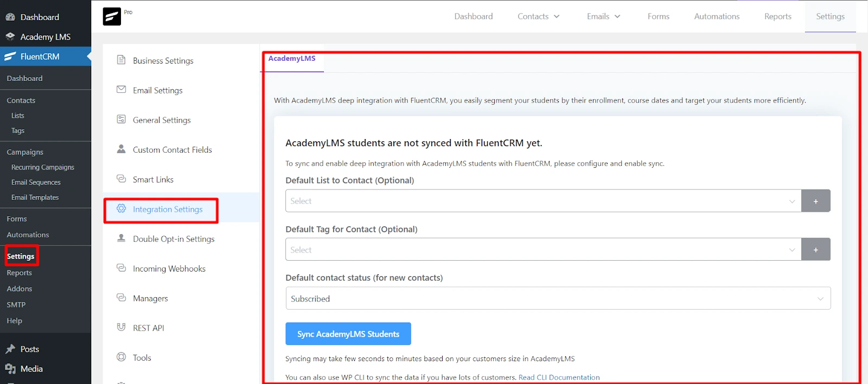The image size is (868, 384).
Task: Click the Integration Settings gear icon
Action: pyautogui.click(x=122, y=209)
